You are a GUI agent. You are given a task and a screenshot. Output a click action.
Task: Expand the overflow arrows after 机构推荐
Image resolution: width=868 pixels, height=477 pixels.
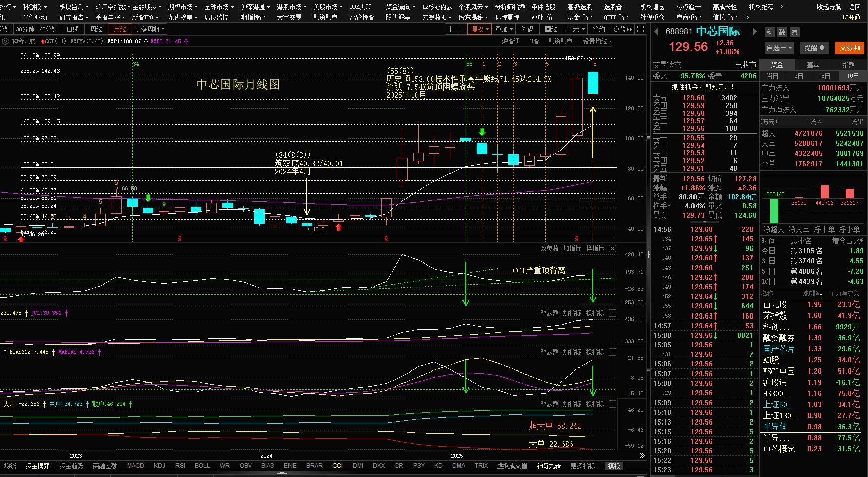783,7
